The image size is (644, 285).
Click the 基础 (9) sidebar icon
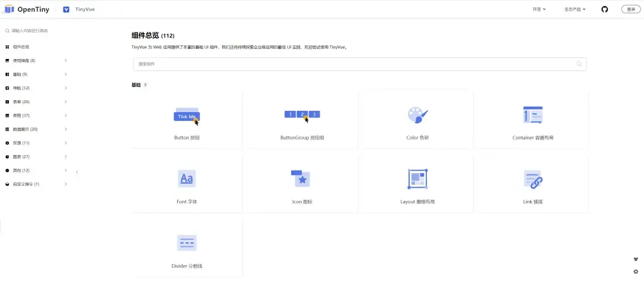point(7,75)
